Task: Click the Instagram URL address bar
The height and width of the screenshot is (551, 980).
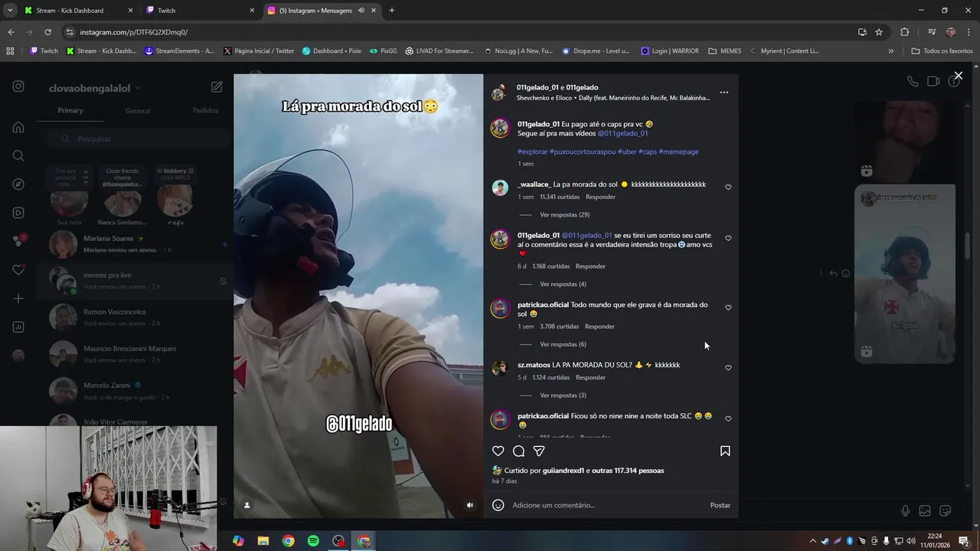Action: (x=459, y=32)
